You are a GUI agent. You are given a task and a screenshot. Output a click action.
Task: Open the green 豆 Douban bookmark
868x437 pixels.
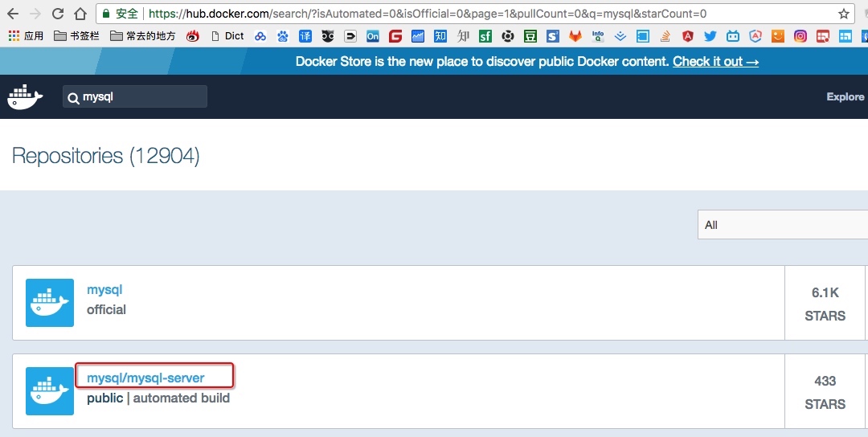pyautogui.click(x=530, y=36)
